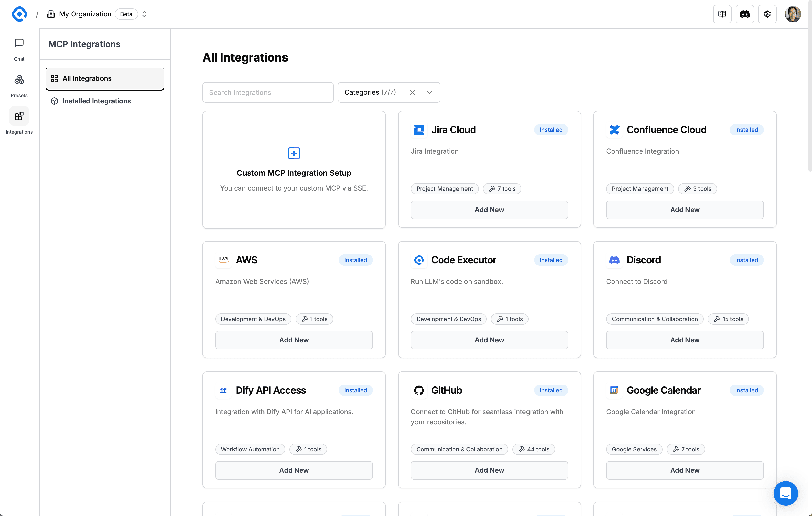Switch to Installed Integrations
Viewport: 812px width, 516px height.
click(x=96, y=101)
